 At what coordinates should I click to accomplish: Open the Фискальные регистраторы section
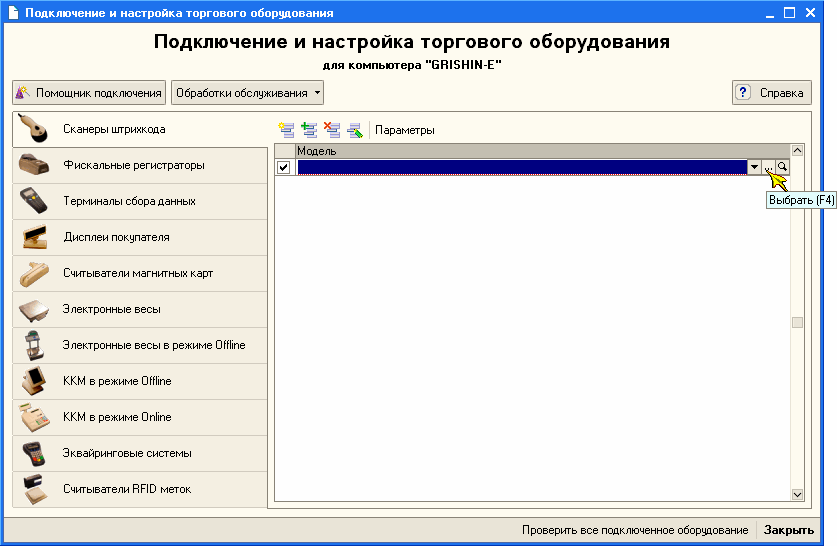point(134,165)
